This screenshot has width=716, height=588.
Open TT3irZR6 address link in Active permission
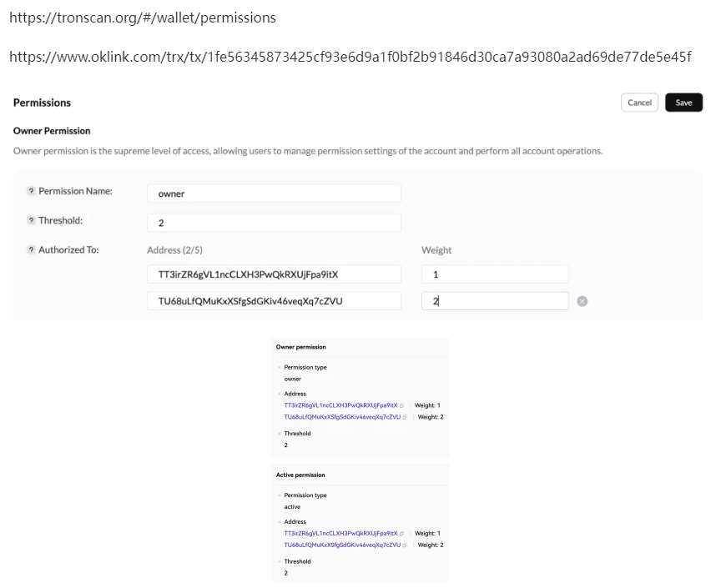pyautogui.click(x=340, y=534)
